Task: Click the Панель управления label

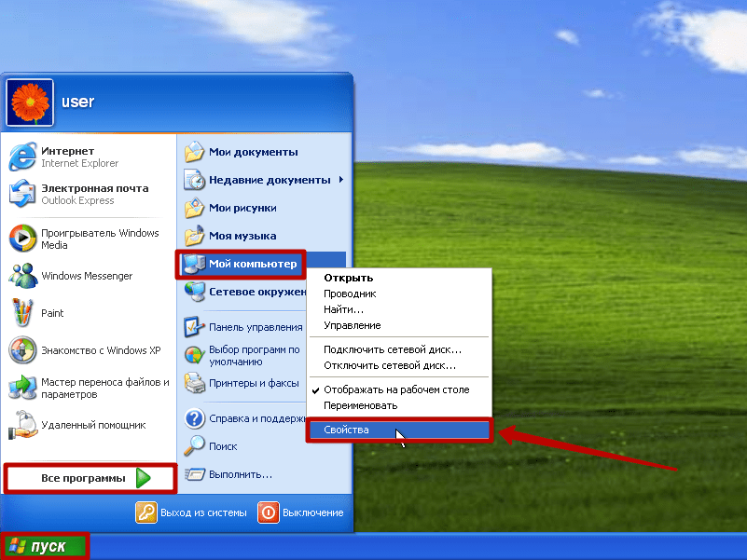Action: pyautogui.click(x=256, y=327)
